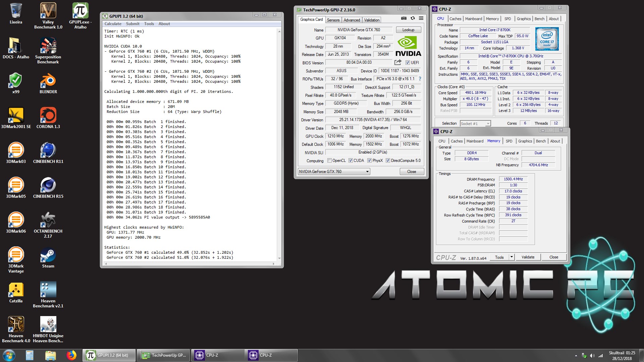Open GPU-Z hamburger menu icon
Viewport: 644px width, 362px height.
(421, 18)
